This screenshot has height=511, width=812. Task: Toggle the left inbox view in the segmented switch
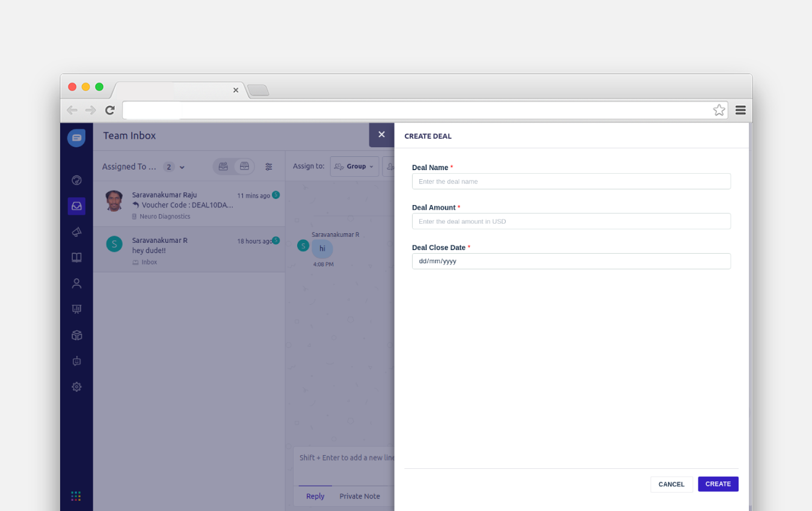[x=223, y=166]
